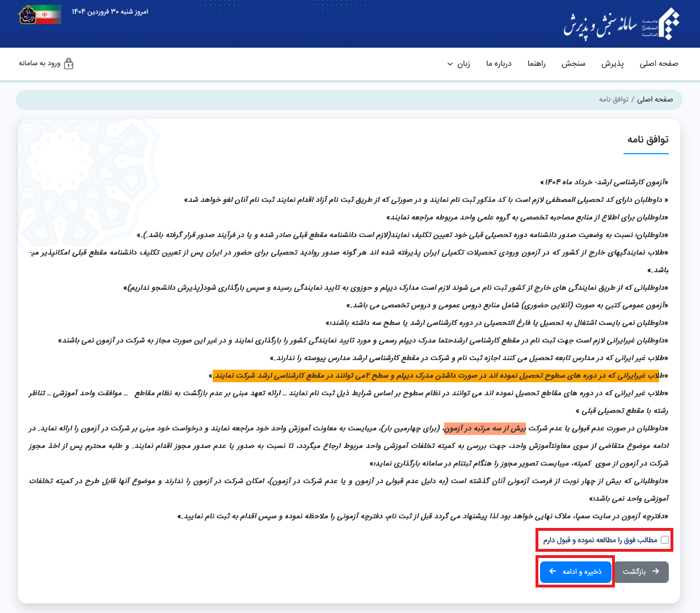Select the سنجش menu item

[x=574, y=64]
